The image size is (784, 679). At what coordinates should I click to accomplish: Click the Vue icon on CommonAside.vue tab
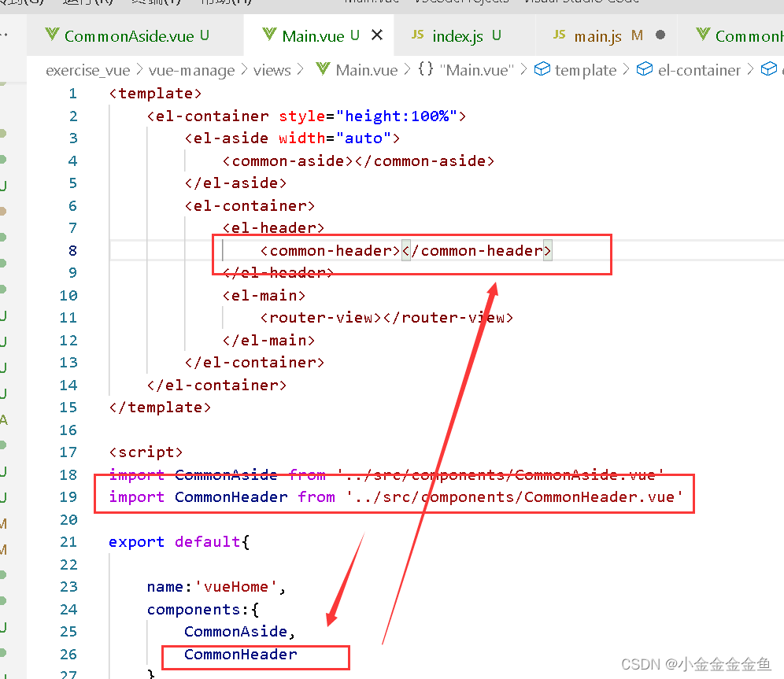coord(52,35)
